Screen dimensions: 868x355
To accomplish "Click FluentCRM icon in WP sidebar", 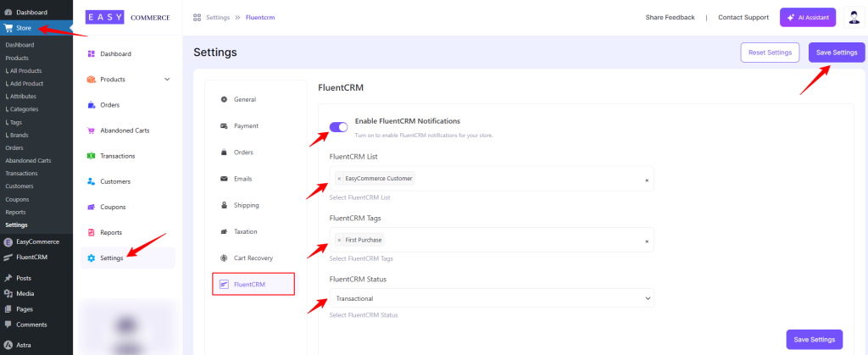I will click(x=8, y=257).
